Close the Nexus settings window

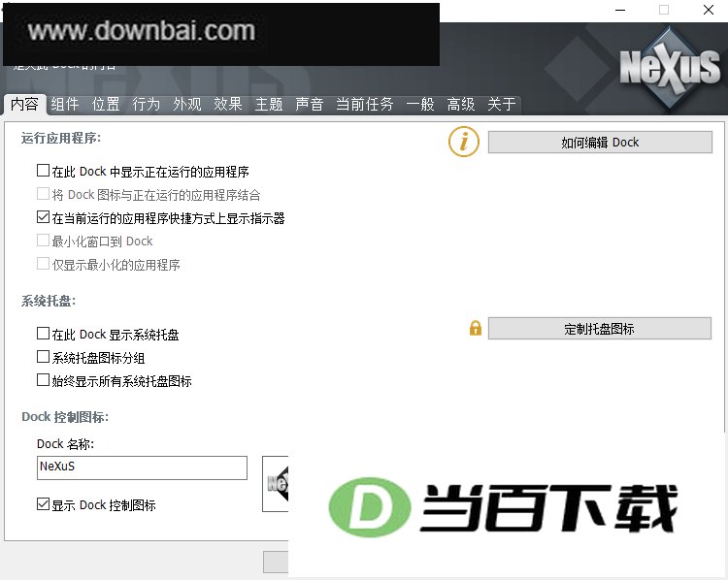click(x=709, y=11)
